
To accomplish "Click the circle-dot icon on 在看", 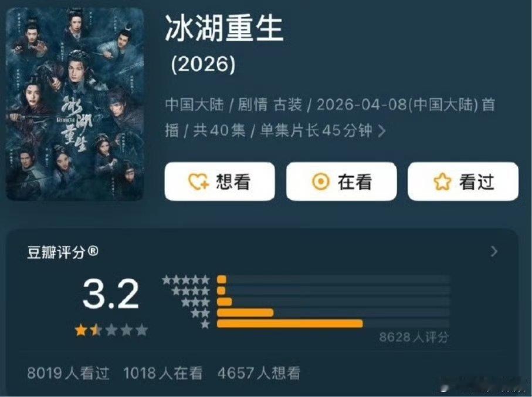I will (321, 181).
